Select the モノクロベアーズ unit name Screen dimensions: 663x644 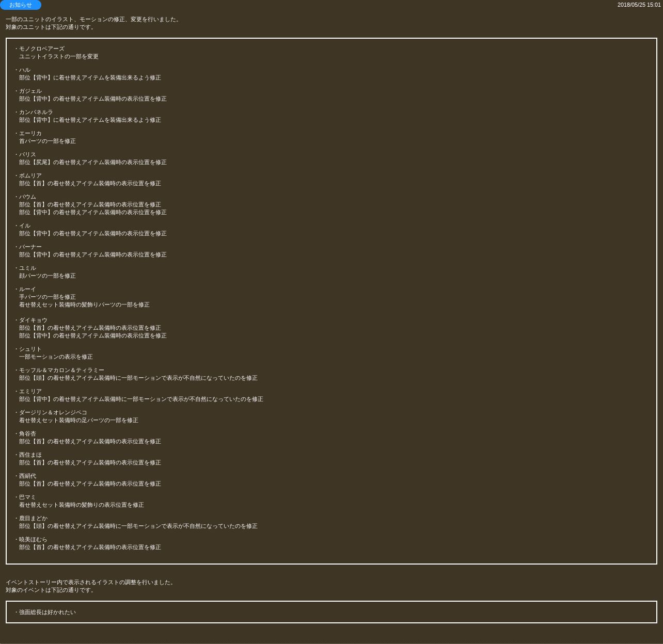point(42,49)
